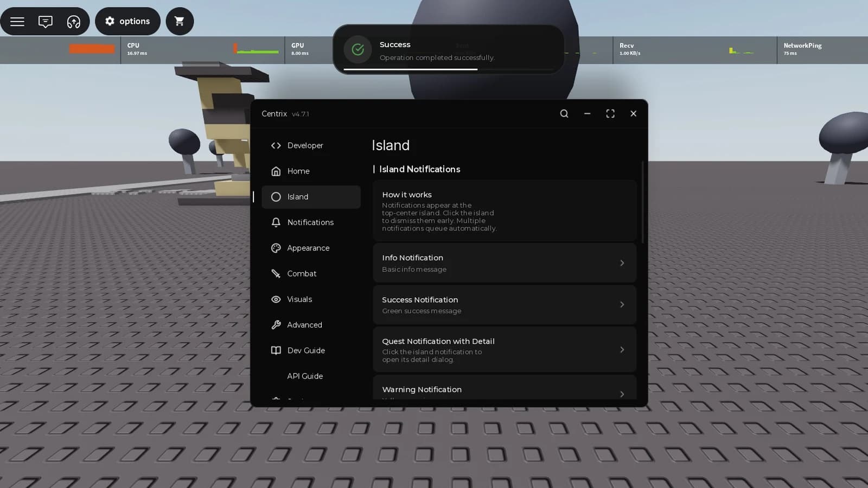
Task: Open search in the Centrix window
Action: point(564,113)
